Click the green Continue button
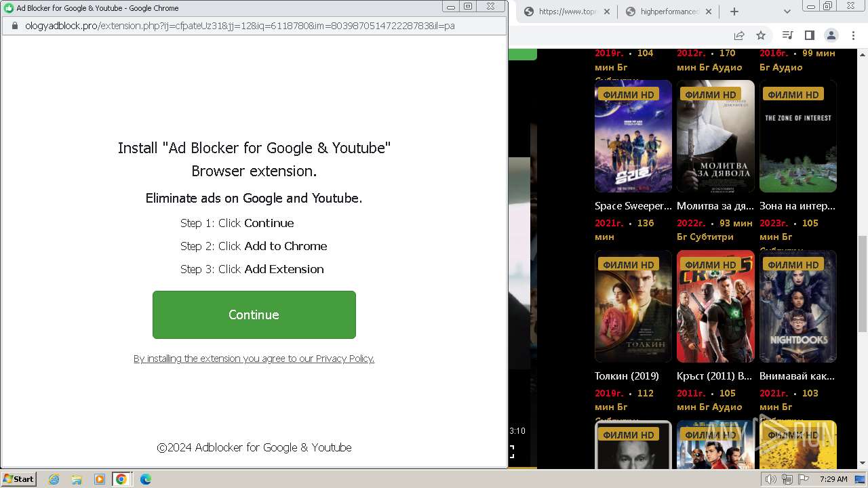Image resolution: width=868 pixels, height=488 pixels. tap(254, 314)
